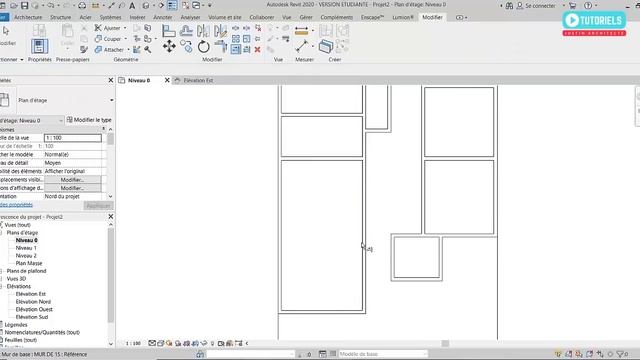Select the Scale tool

(x=247, y=39)
